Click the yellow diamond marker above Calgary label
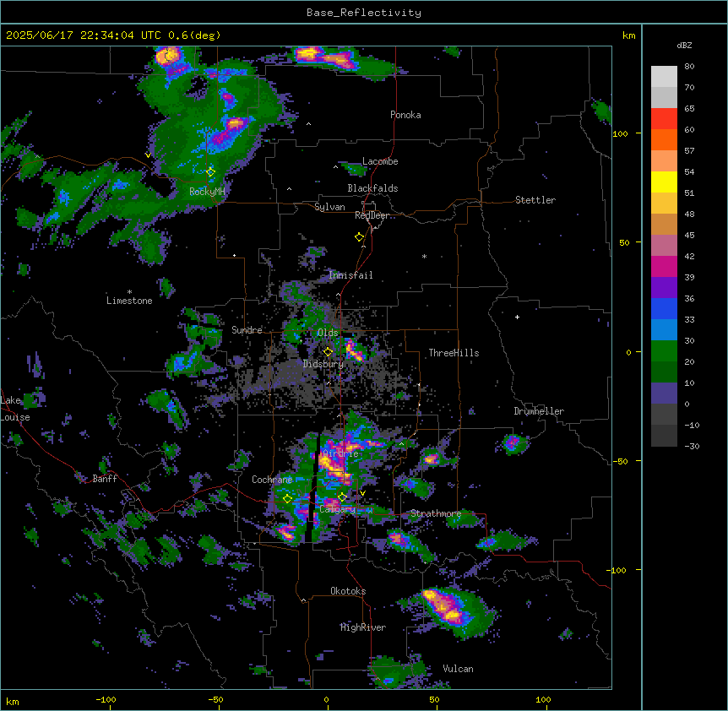This screenshot has height=711, width=728. click(342, 497)
